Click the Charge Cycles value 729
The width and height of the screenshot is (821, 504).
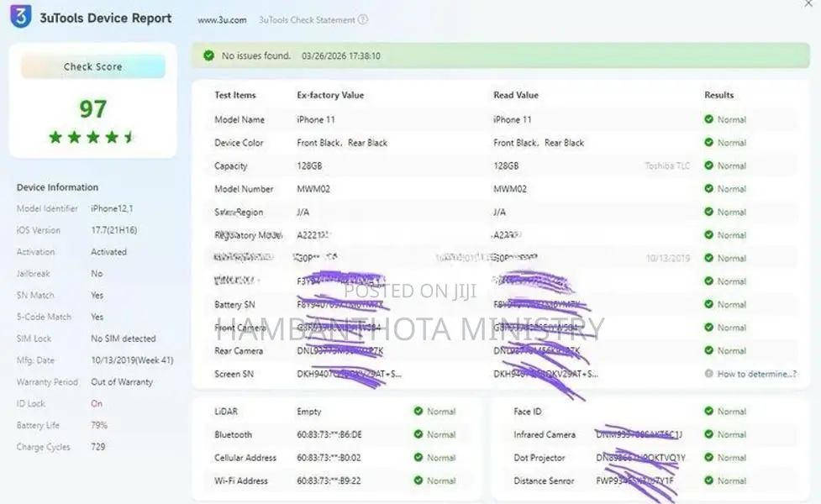click(98, 447)
